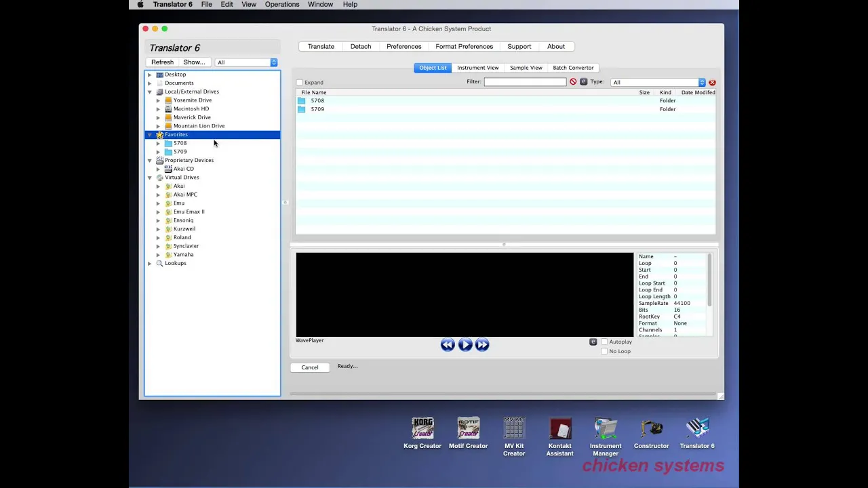Click the Refresh button
868x488 pixels.
point(162,62)
